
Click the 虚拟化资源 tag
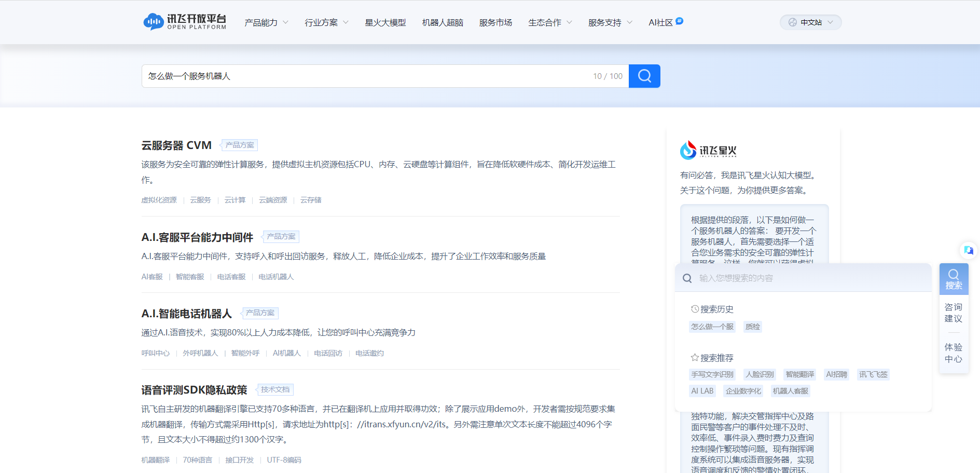point(159,200)
